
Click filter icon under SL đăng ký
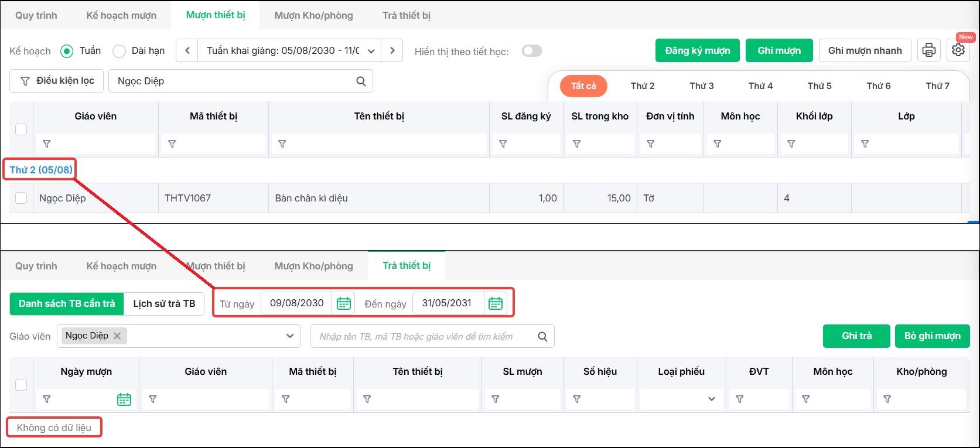[503, 143]
